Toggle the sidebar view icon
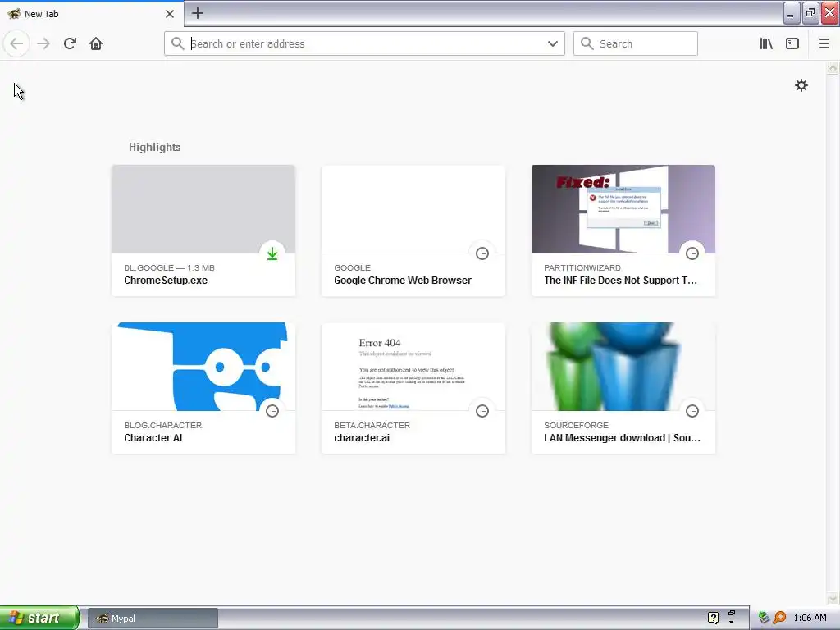 (792, 43)
